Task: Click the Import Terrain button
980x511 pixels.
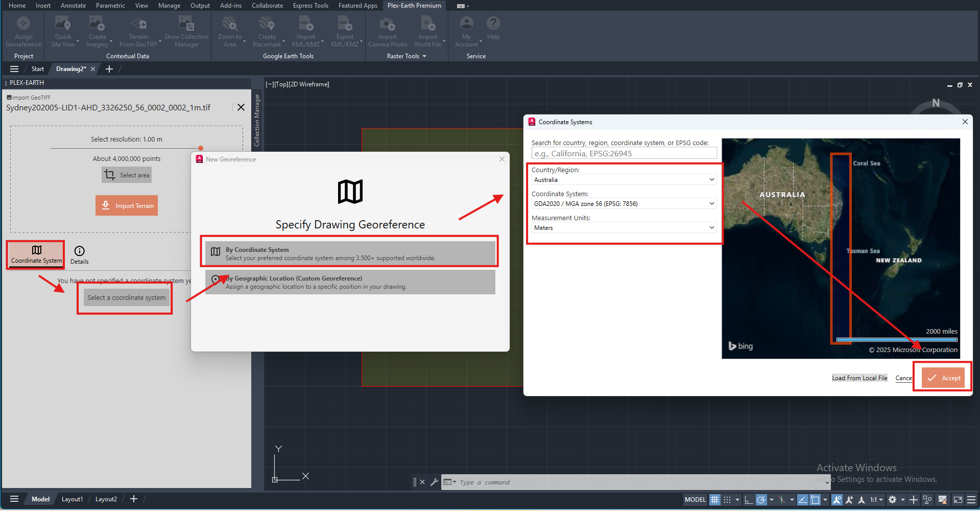Action: (x=127, y=205)
